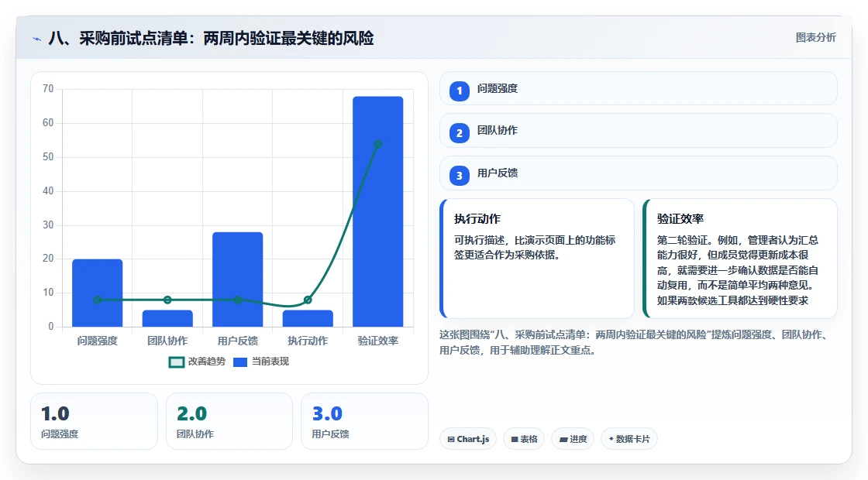This screenshot has width=868, height=480.
Task: Click the y-axis value 70
Action: tap(48, 88)
